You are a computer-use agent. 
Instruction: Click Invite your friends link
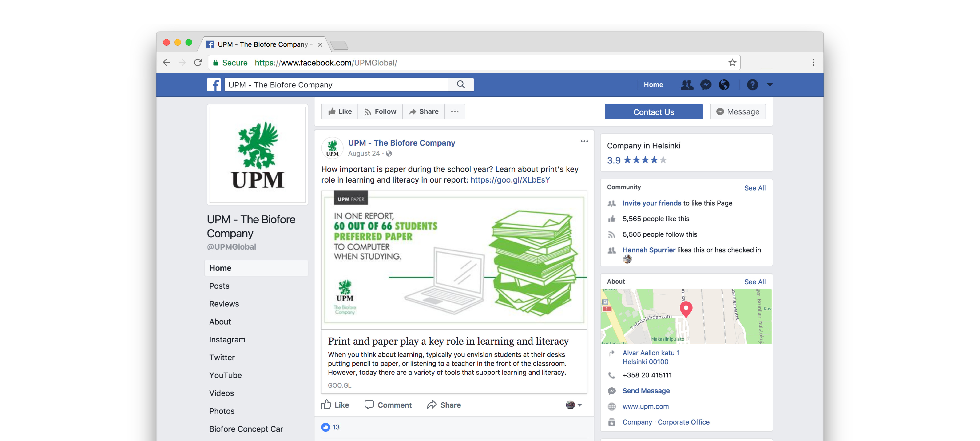652,203
